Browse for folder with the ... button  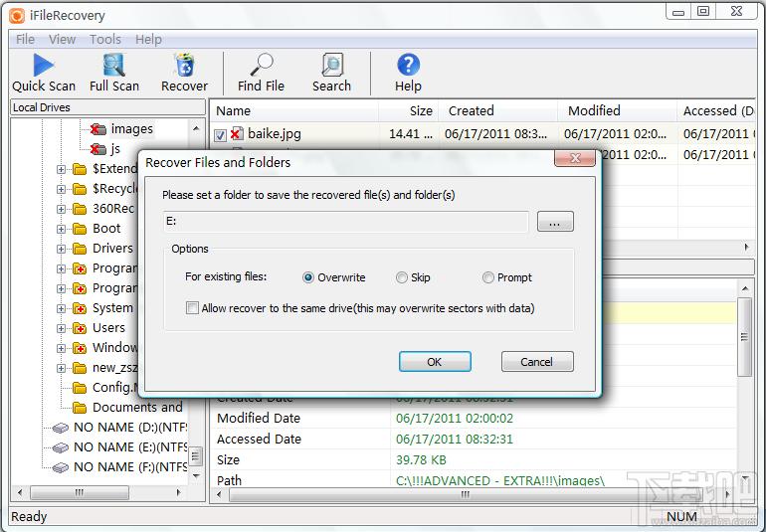pyautogui.click(x=555, y=222)
